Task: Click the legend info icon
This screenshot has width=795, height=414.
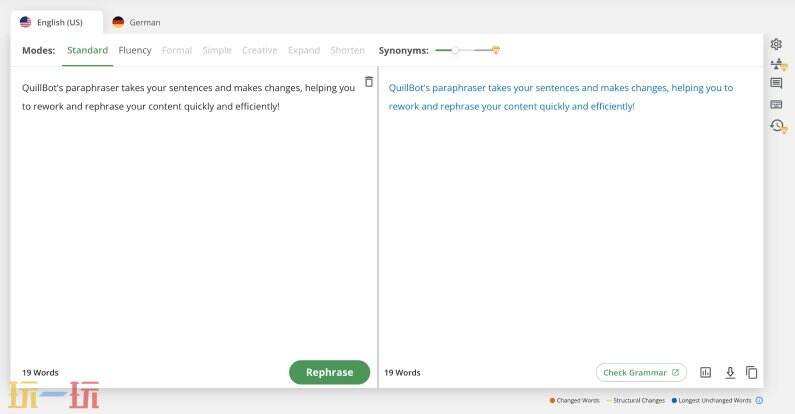Action: coord(759,400)
